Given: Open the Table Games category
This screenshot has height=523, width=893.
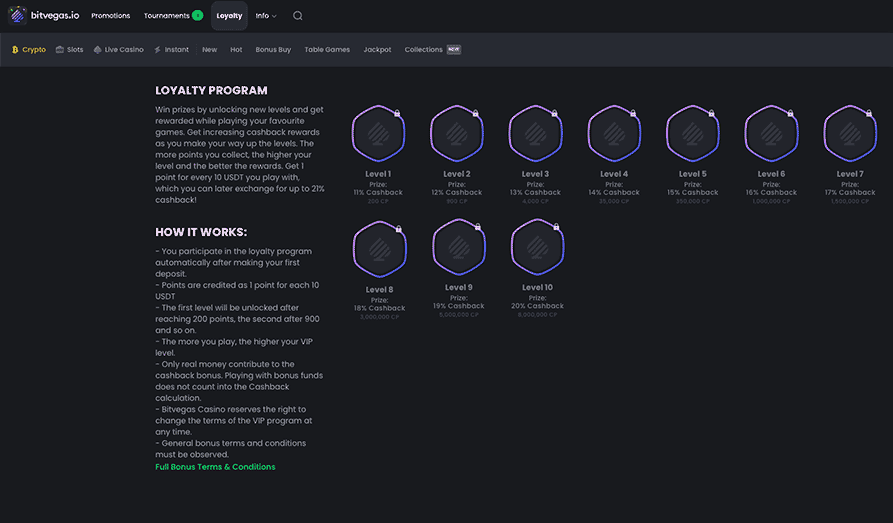Looking at the screenshot, I should [x=327, y=49].
